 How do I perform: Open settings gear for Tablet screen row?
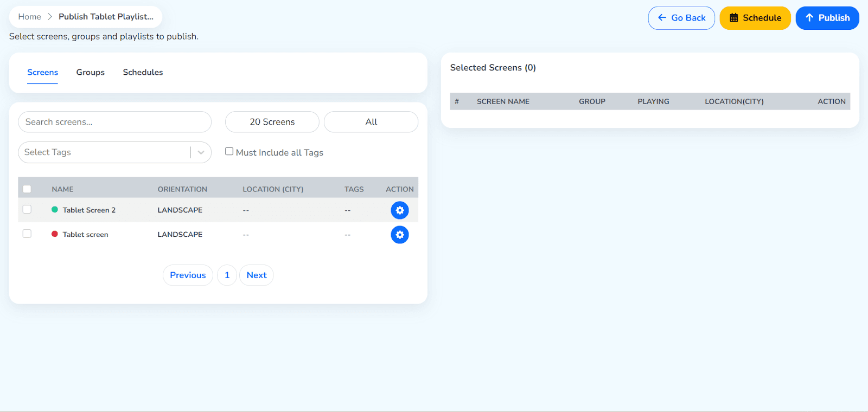pos(400,235)
